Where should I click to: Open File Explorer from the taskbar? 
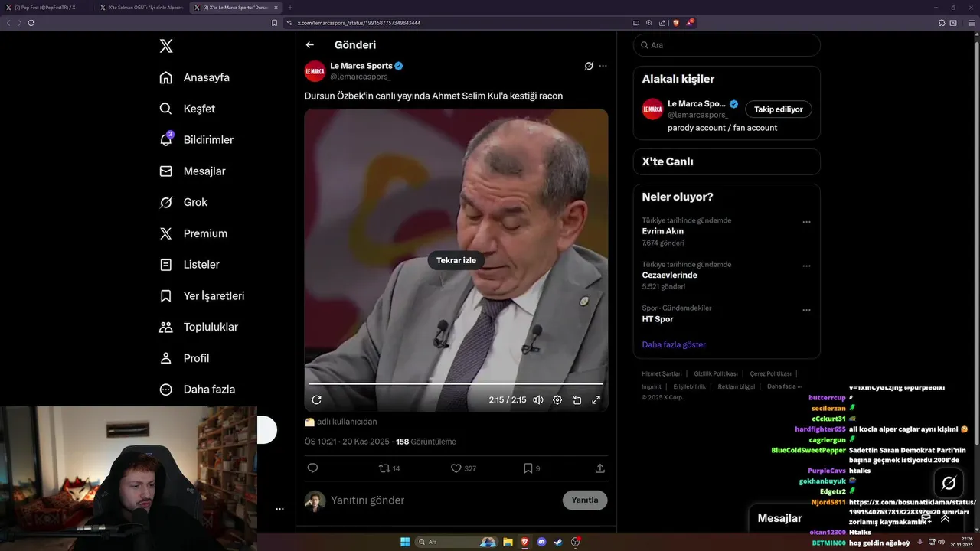pos(508,542)
